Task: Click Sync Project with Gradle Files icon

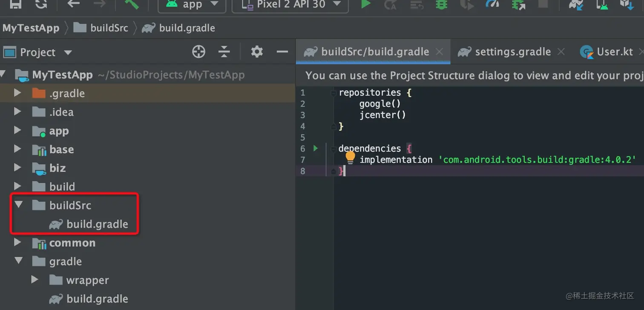Action: click(x=576, y=4)
